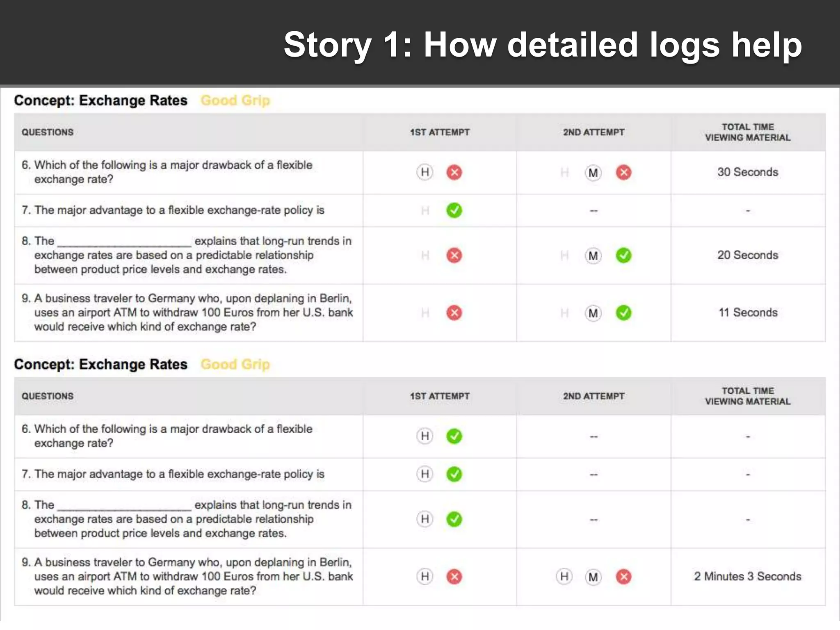The height and width of the screenshot is (630, 840).
Task: Click the '1ST ATTEMPT' header of the upper table
Action: (440, 132)
